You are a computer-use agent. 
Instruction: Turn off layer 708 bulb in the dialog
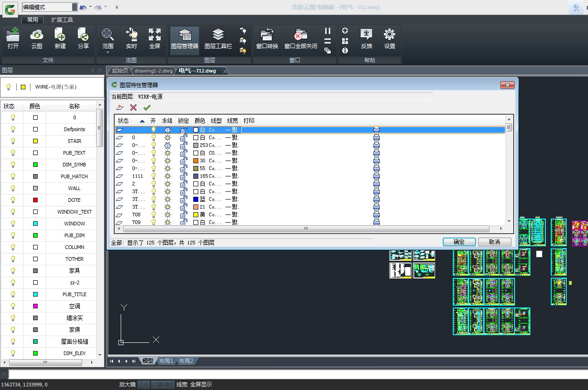click(153, 214)
